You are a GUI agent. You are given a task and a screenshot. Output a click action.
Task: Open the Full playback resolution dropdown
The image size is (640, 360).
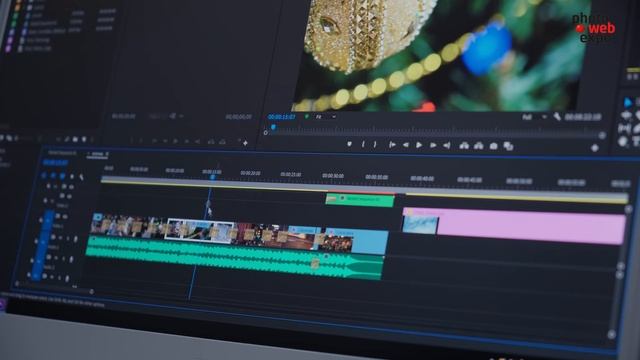[534, 117]
